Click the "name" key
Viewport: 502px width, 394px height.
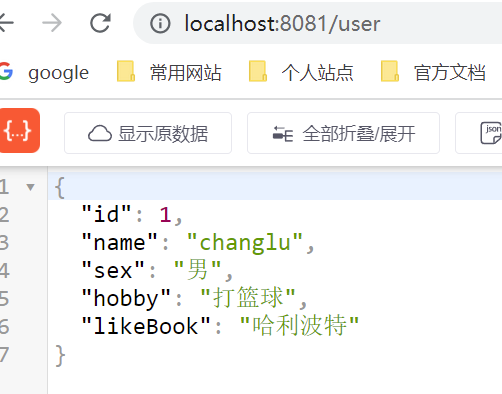(119, 242)
